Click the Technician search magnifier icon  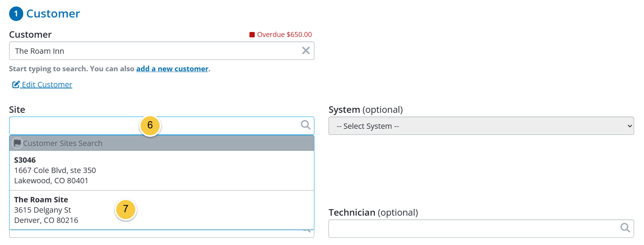coord(625,228)
